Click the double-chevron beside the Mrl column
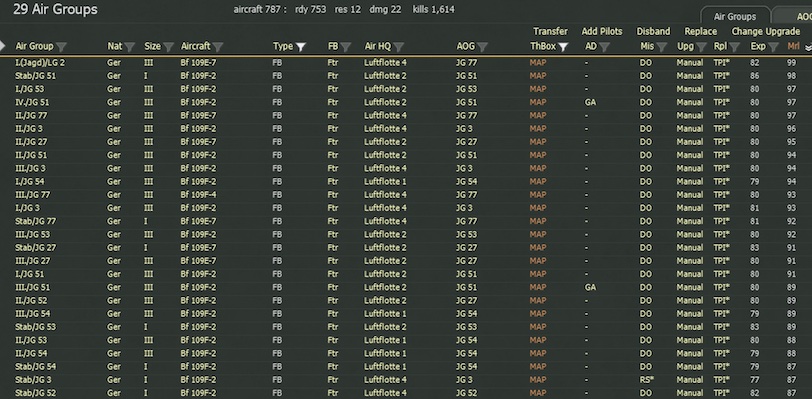Image resolution: width=812 pixels, height=399 pixels. [808, 47]
